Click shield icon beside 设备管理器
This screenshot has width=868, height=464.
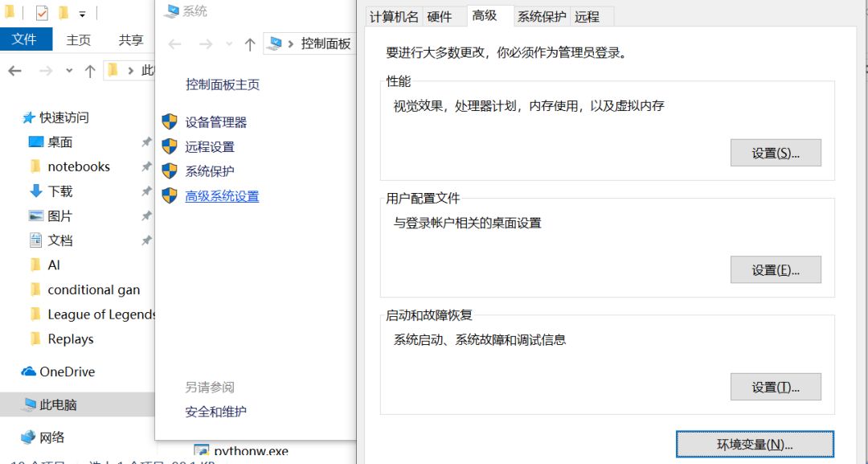point(170,121)
